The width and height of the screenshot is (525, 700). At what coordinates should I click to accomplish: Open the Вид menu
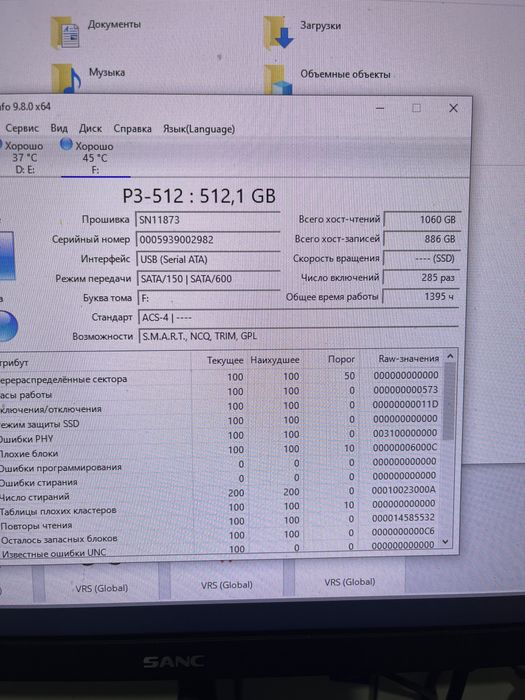pos(59,129)
